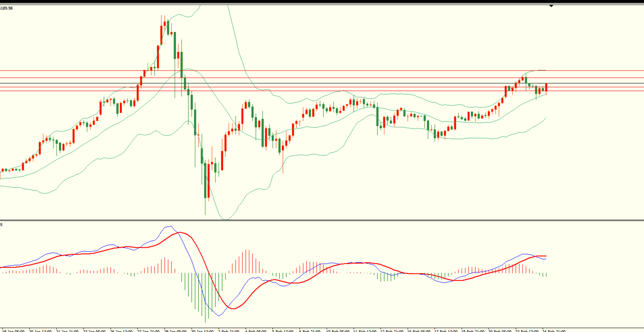The image size is (644, 332).
Task: Click the lower Bollinger band at its deepest dip
Action: click(x=225, y=219)
